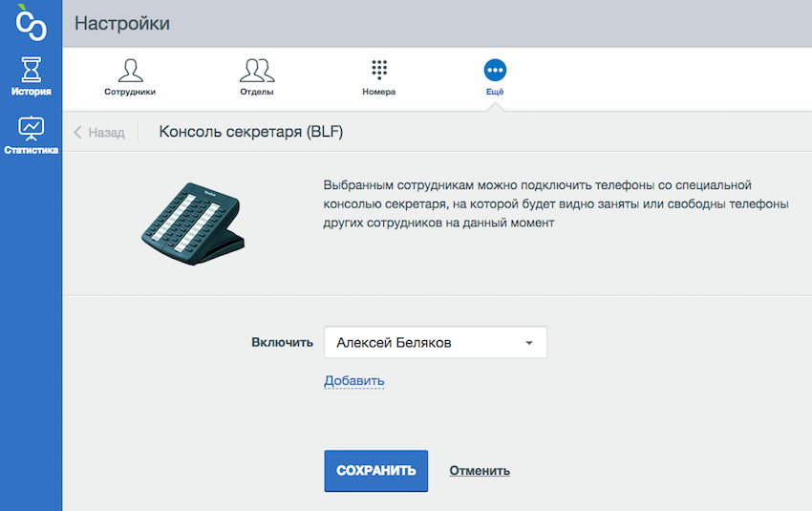812x511 pixels.
Task: Switch to Сотрудники tab
Action: [x=130, y=77]
